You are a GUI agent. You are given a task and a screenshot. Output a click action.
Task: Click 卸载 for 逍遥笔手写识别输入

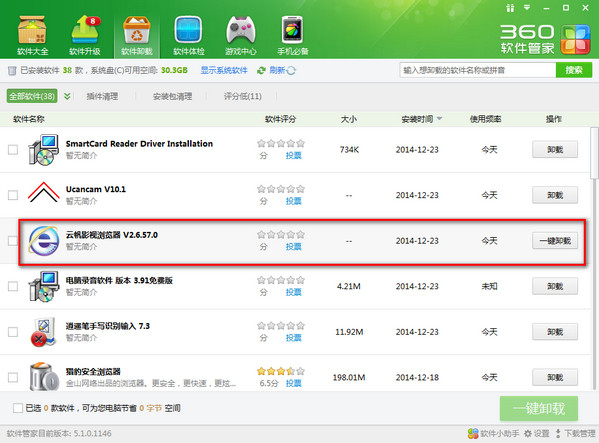click(555, 332)
